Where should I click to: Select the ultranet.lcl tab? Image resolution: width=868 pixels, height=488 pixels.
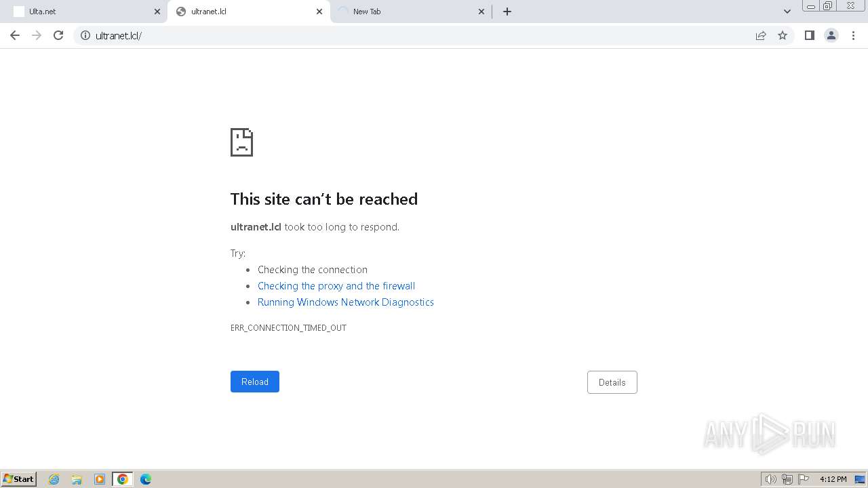point(249,12)
